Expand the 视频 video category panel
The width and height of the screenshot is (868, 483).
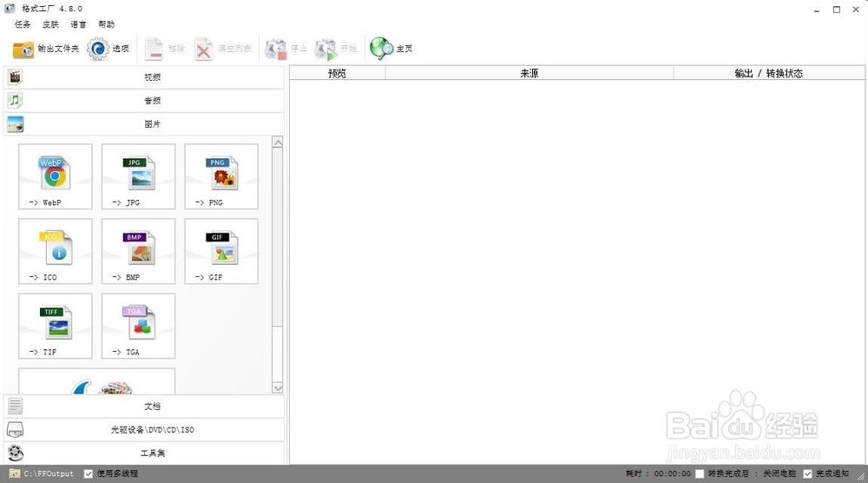(x=144, y=77)
